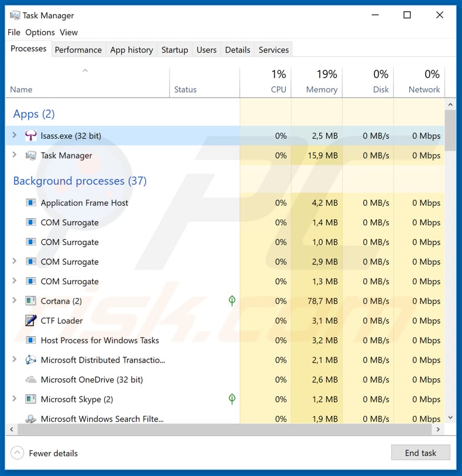Viewport: 462px width, 476px height.
Task: Click the vertical scrollbar thumb
Action: [x=450, y=130]
